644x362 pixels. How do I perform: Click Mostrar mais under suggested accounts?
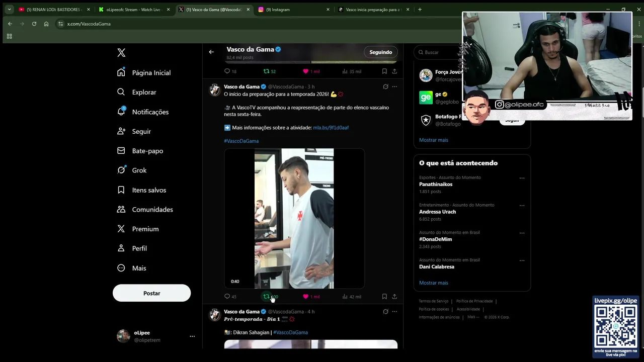point(433,140)
